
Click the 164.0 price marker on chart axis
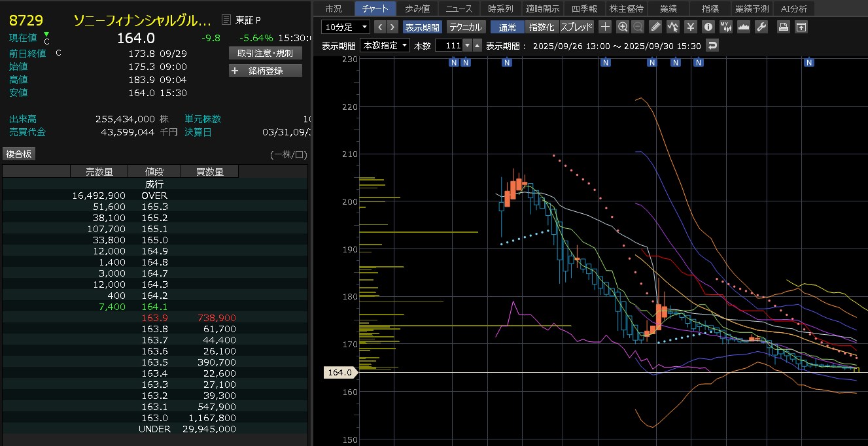[339, 373]
